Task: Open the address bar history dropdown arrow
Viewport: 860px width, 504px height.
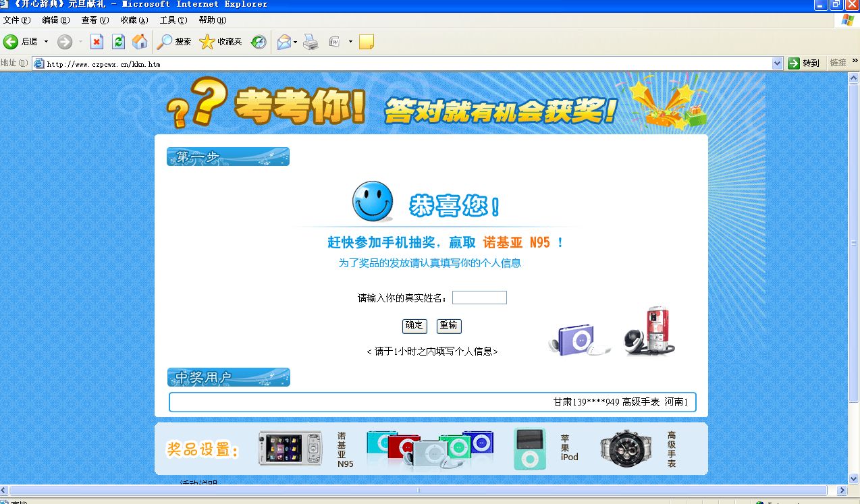Action: 778,62
